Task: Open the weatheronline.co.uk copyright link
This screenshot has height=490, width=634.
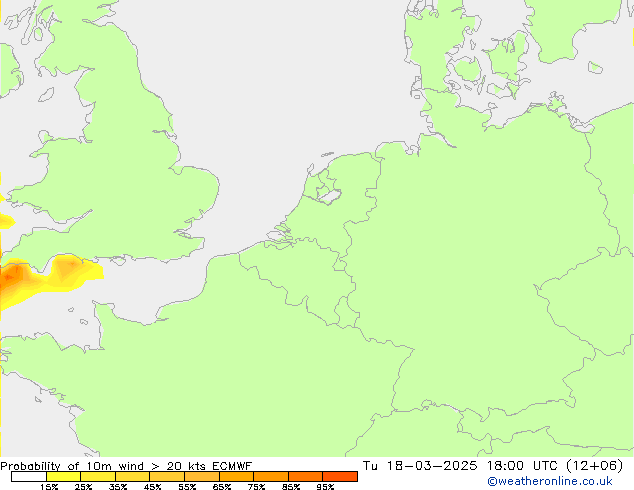Action: [x=550, y=481]
